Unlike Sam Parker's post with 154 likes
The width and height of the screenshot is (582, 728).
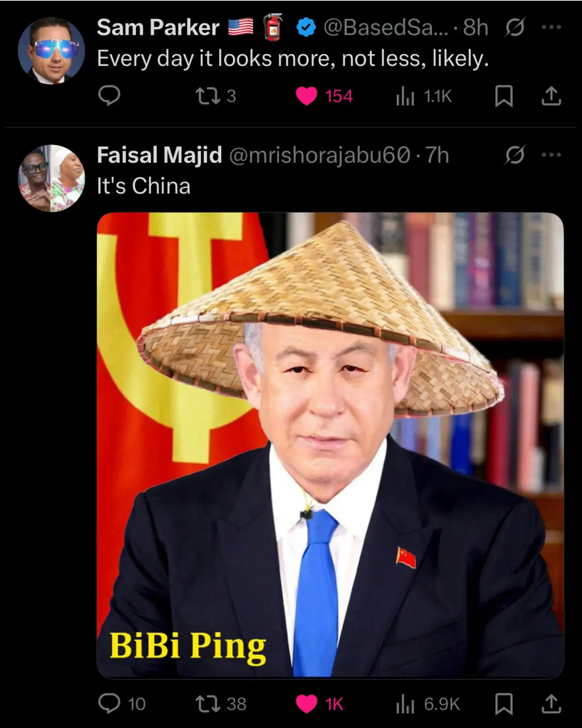[x=324, y=96]
